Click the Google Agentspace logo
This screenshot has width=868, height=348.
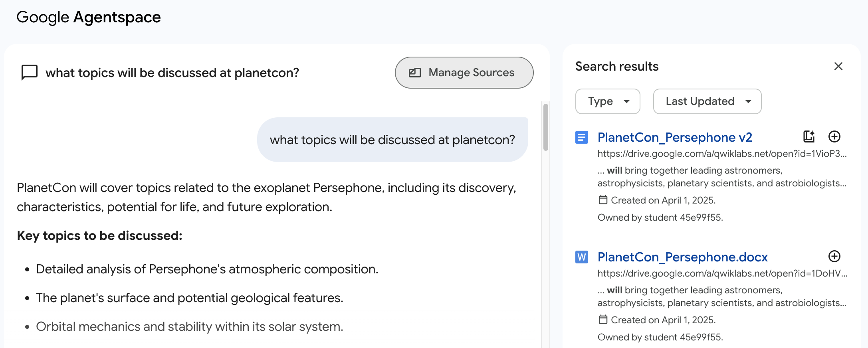(x=89, y=17)
